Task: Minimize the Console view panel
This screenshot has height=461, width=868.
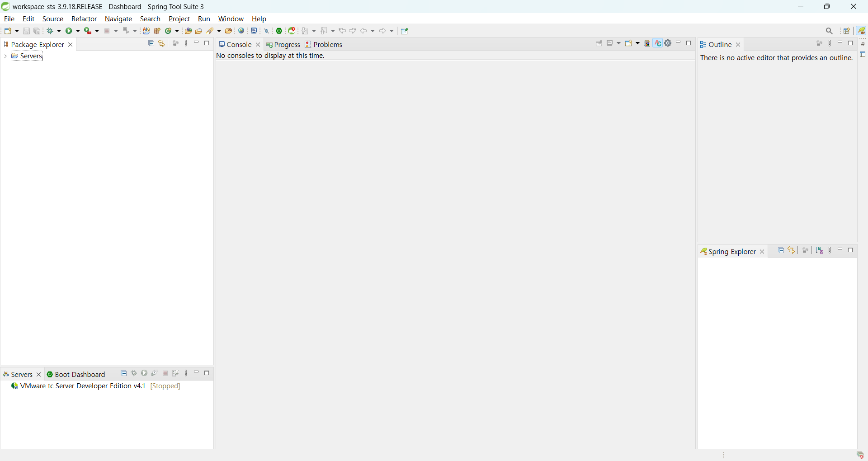Action: click(679, 43)
